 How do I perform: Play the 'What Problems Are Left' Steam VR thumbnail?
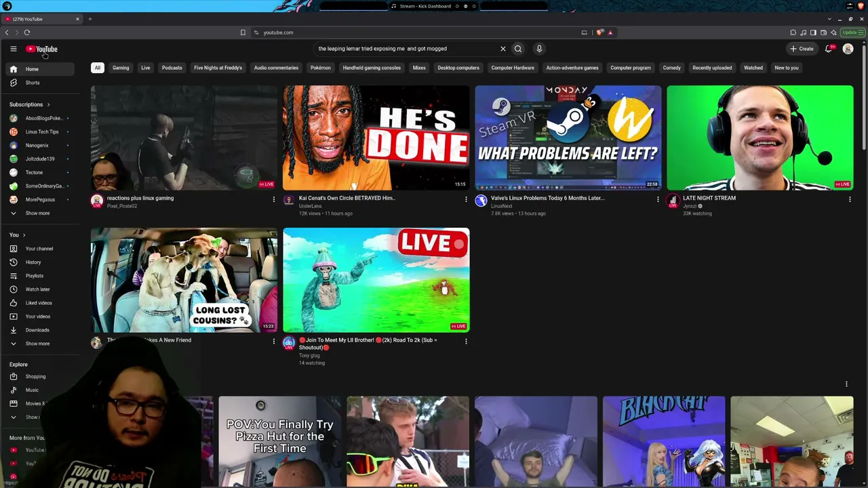(x=568, y=138)
